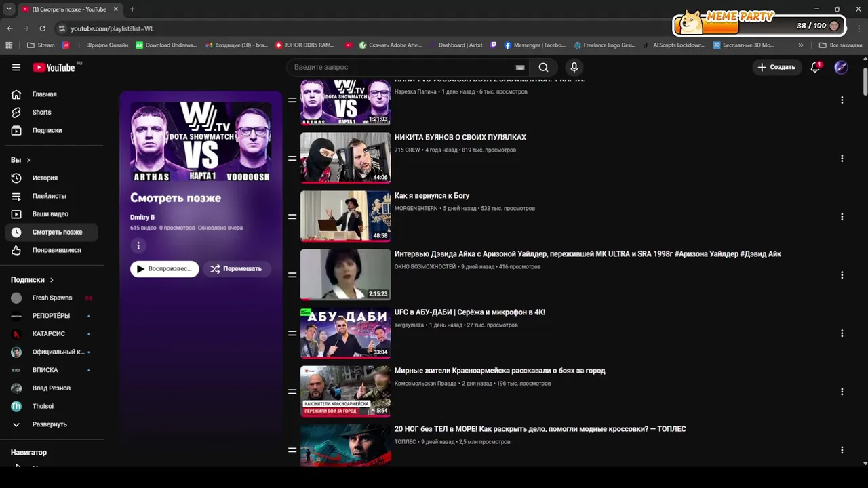This screenshot has height=488, width=868.
Task: Open Влад Резнов channel subscription
Action: coord(52,388)
